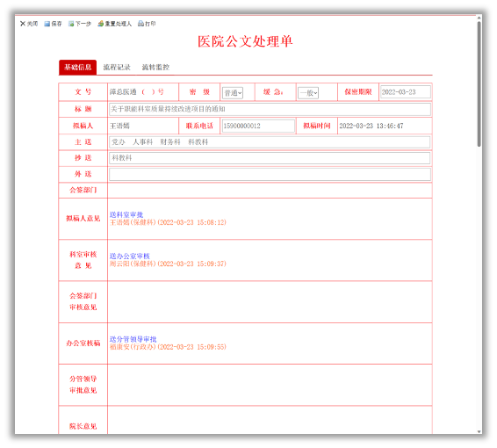Click the 重置处理人 reset-handler toolbar icon

coord(100,24)
